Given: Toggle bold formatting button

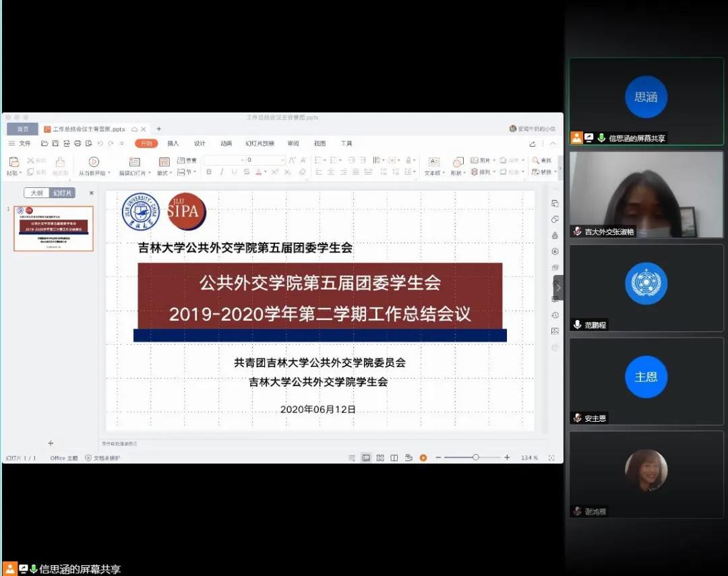Looking at the screenshot, I should (209, 172).
